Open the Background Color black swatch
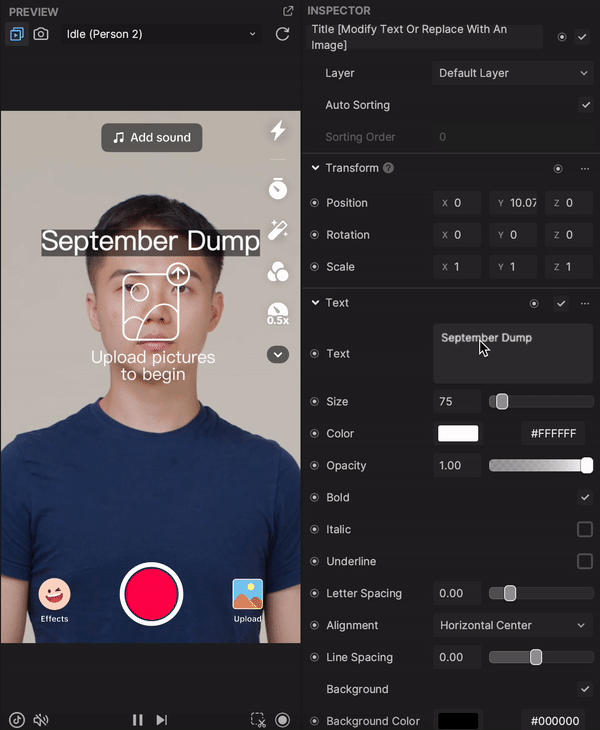 click(x=458, y=721)
